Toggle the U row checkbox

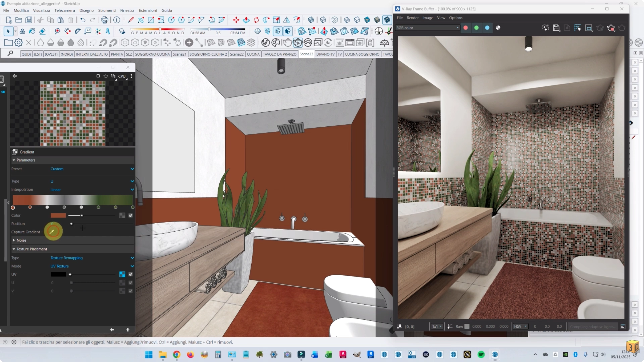(130, 283)
